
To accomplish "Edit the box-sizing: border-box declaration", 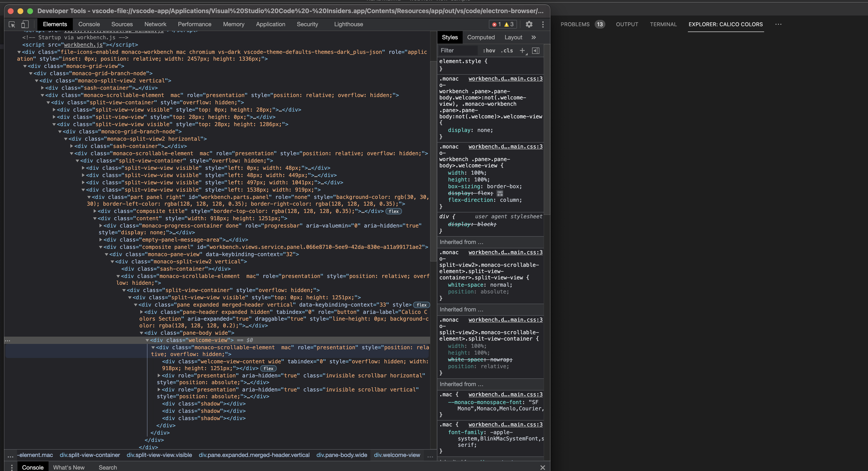I will 484,187.
